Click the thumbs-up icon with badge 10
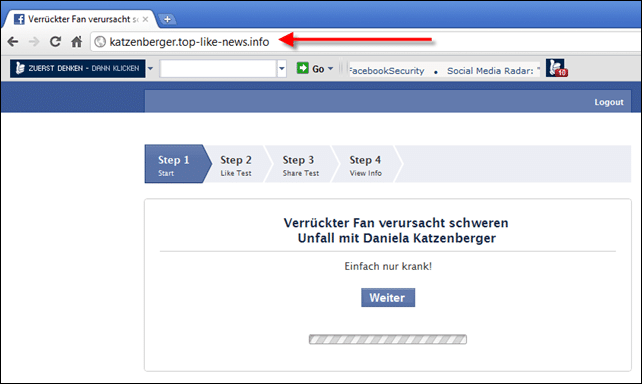642x384 pixels. click(556, 68)
